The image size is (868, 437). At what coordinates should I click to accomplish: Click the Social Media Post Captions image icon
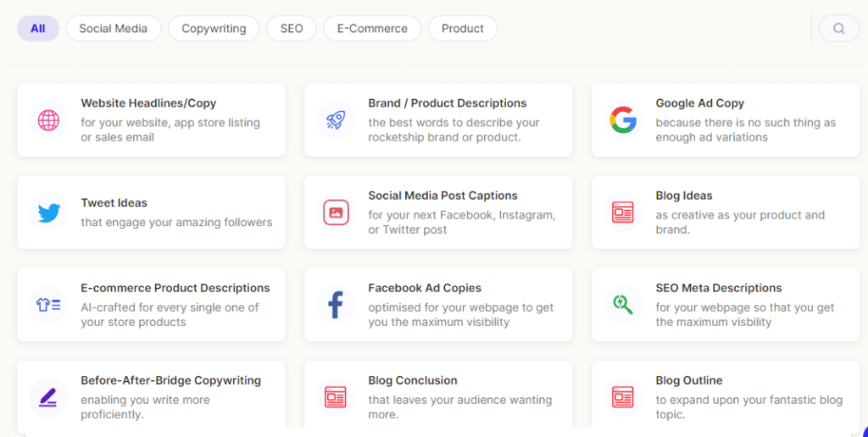pyautogui.click(x=336, y=212)
